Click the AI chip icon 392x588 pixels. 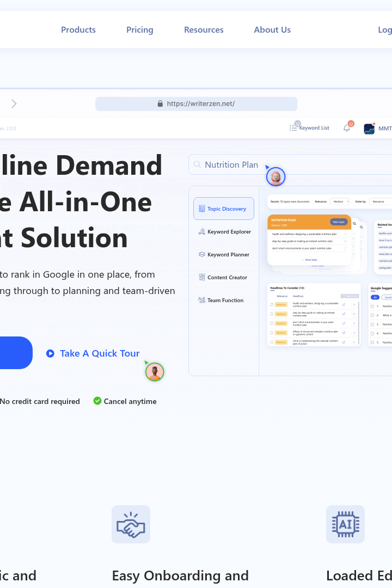(x=346, y=524)
